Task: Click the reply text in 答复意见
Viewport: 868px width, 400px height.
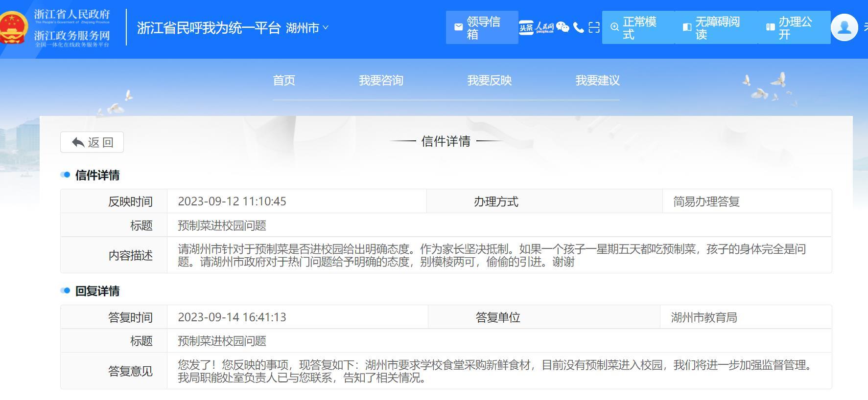Action: coord(494,371)
